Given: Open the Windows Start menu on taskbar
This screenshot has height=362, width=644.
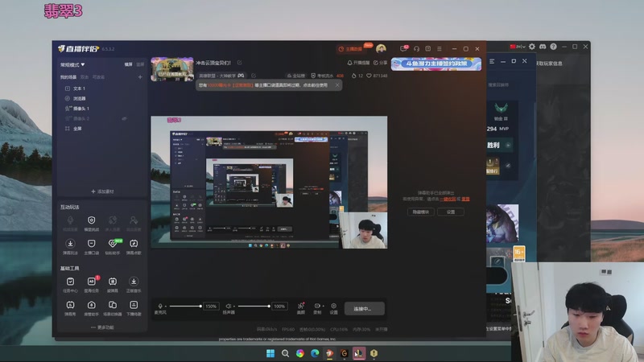Looking at the screenshot, I should click(x=270, y=353).
